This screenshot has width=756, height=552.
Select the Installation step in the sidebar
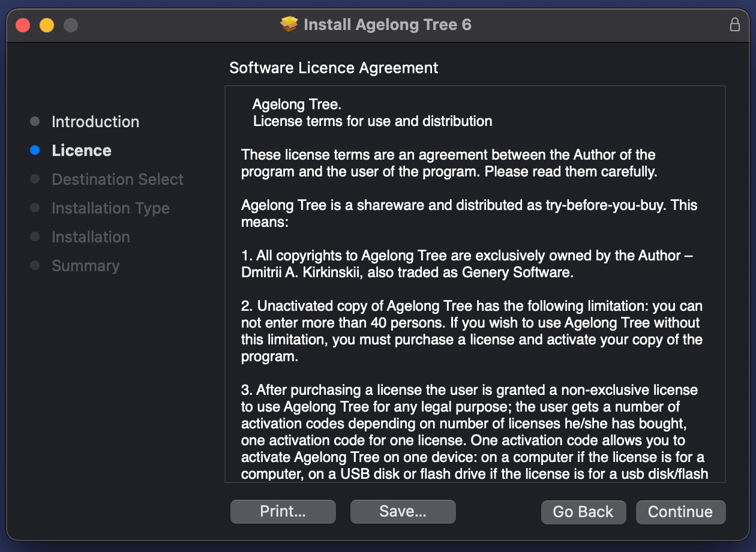click(91, 237)
